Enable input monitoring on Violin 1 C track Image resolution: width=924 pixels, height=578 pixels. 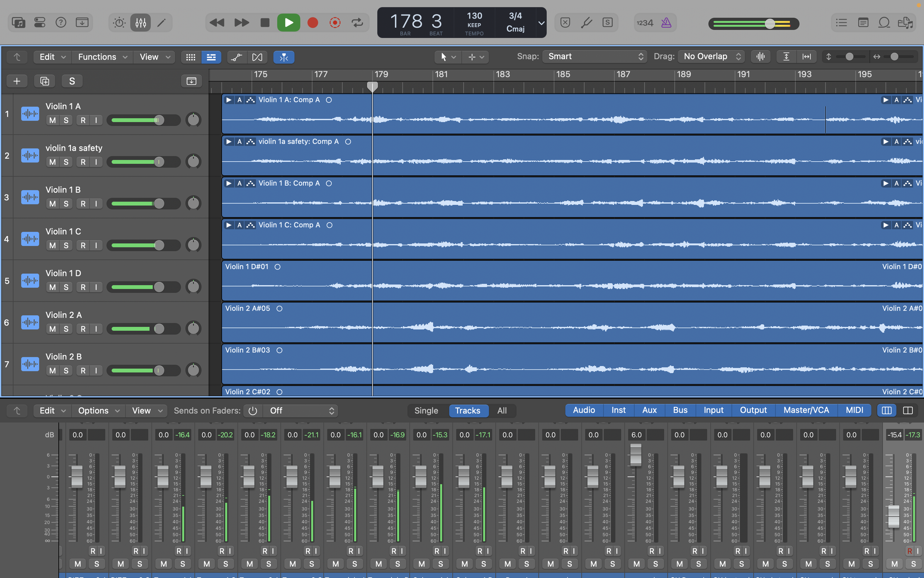(96, 246)
